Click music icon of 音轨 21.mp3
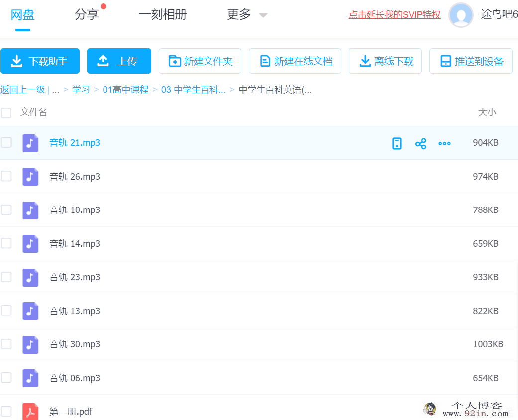The height and width of the screenshot is (420, 518). (x=30, y=143)
